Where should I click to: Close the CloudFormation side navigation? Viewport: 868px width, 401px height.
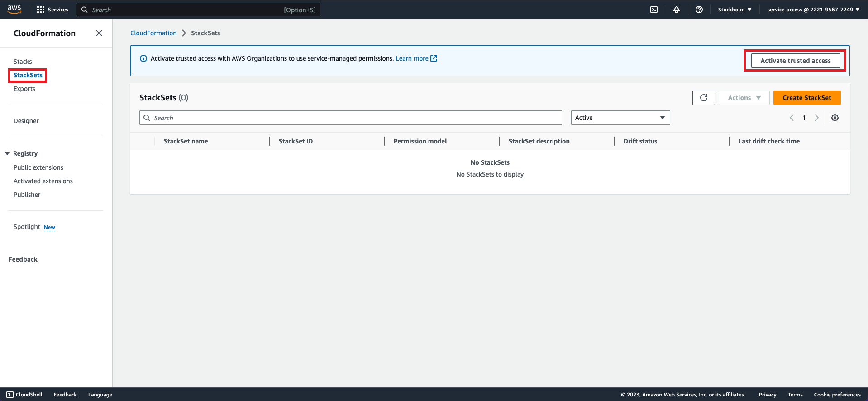point(99,33)
